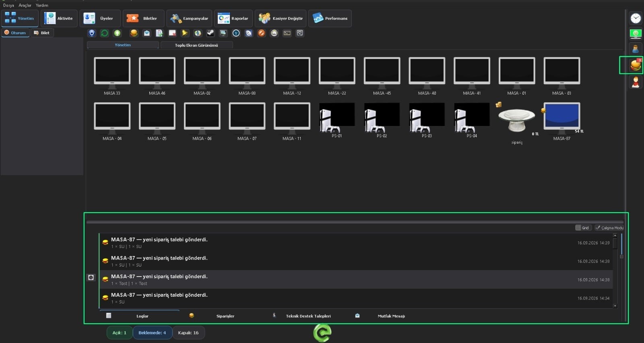Screen dimensions: 644x343
Task: Click the Steam logo toolbar icon
Action: pos(211,33)
